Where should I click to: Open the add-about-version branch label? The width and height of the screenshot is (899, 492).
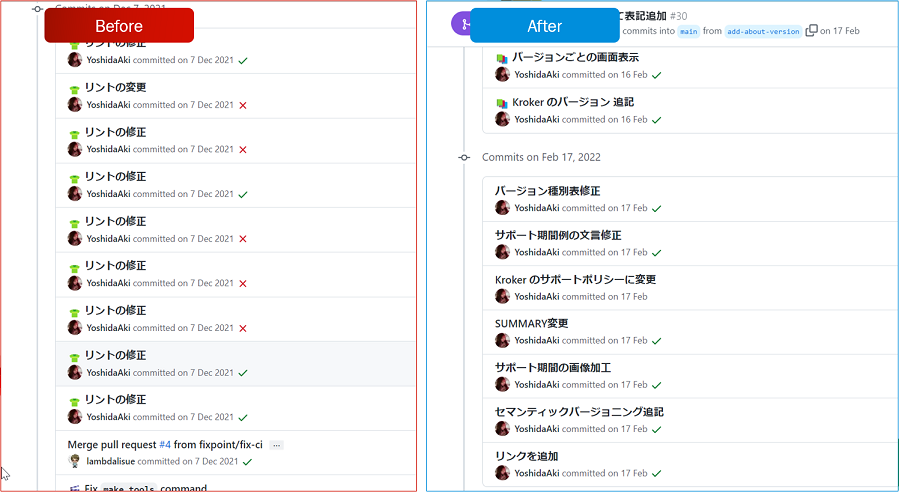click(x=763, y=31)
